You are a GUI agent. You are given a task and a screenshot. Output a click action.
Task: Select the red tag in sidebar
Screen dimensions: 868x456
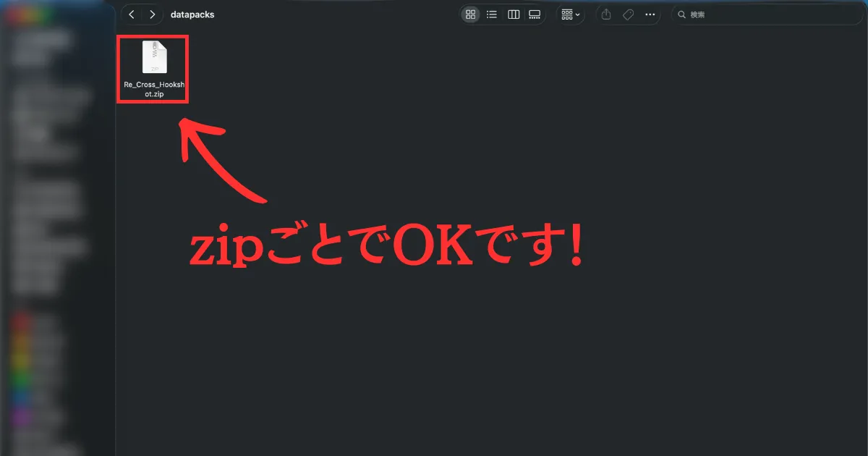tap(22, 321)
